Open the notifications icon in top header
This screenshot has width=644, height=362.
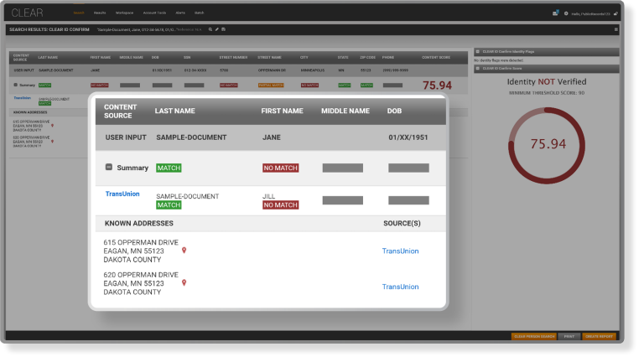click(x=556, y=13)
